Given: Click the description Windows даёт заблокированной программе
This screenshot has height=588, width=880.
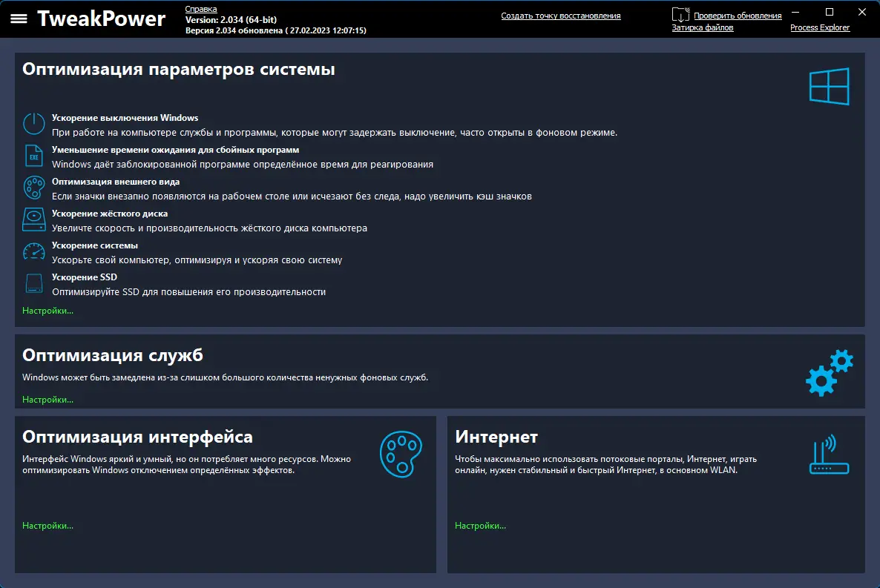Looking at the screenshot, I should click(x=243, y=165).
